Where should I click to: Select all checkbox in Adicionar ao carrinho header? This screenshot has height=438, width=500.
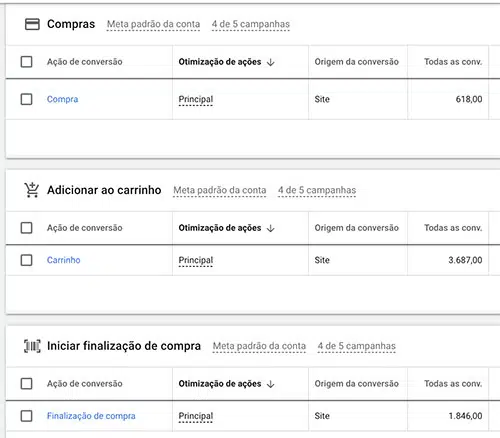(26, 228)
